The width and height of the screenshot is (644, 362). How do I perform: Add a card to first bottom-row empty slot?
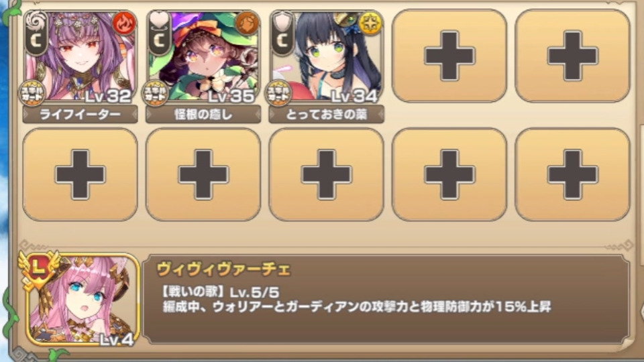(x=80, y=174)
